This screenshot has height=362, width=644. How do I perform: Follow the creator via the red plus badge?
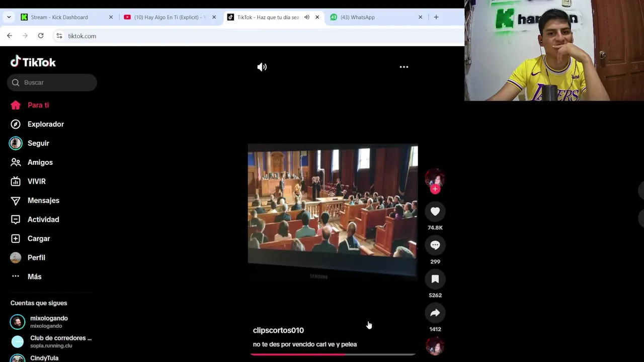(435, 189)
